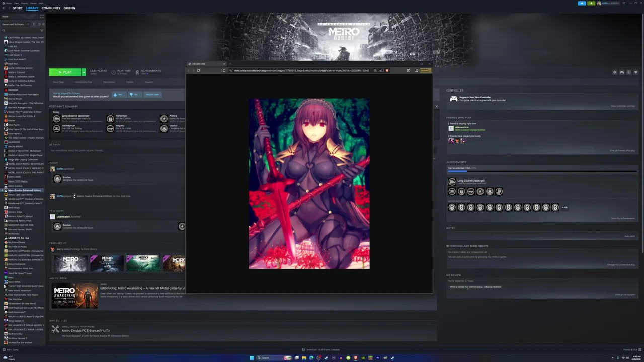This screenshot has height=362, width=644.
Task: Open the Store Page link under Play
Action: [58, 82]
